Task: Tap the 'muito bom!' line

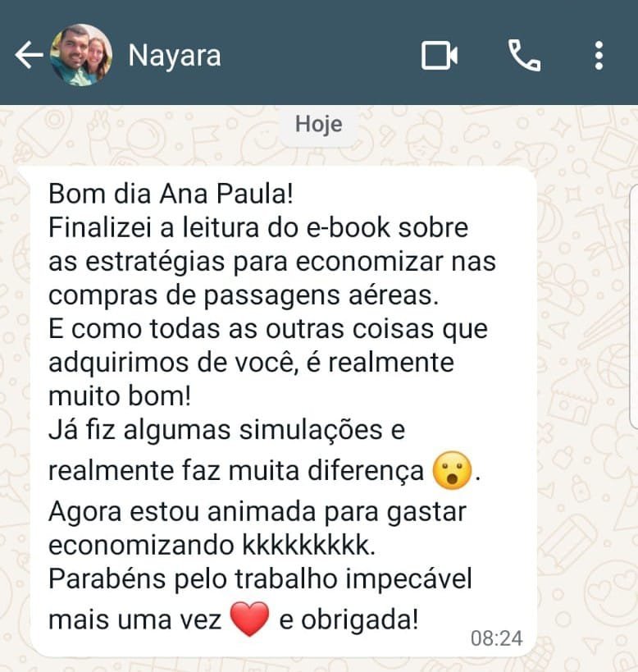Action: tap(120, 396)
